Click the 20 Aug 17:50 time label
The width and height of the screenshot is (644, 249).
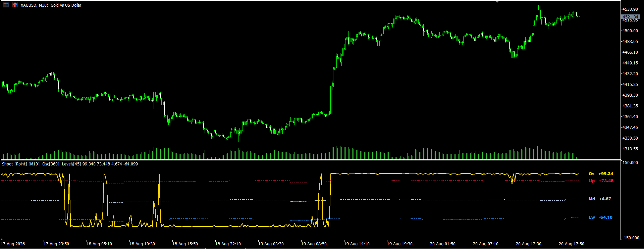pos(572,244)
